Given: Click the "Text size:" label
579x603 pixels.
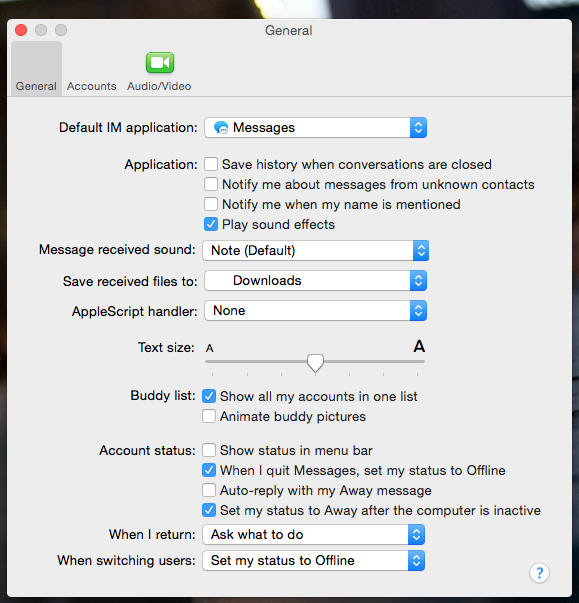Looking at the screenshot, I should [x=166, y=347].
